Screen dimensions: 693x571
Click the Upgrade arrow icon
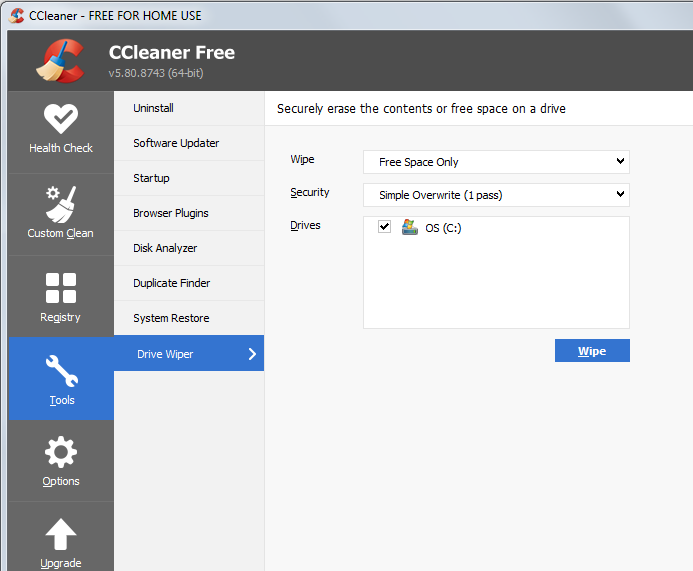61,534
